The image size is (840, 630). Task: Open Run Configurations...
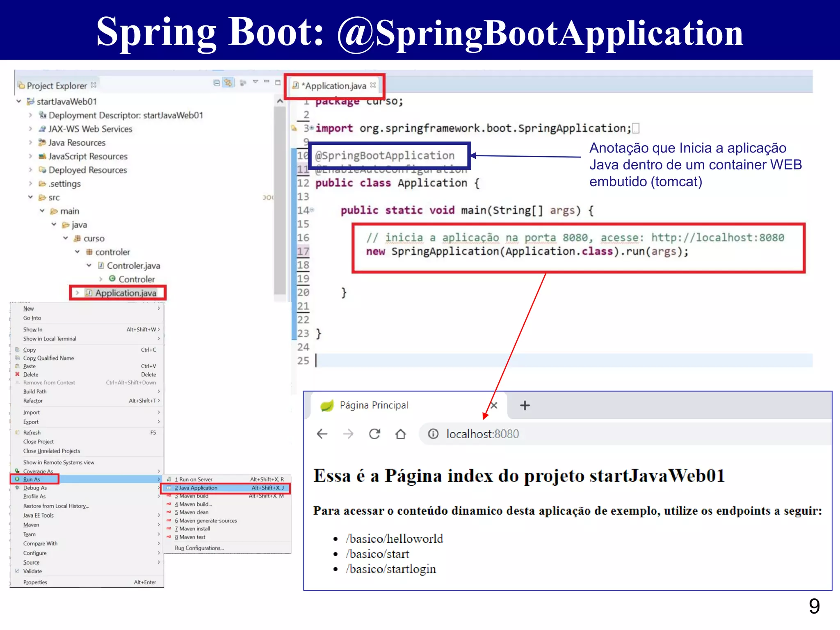coord(227,548)
